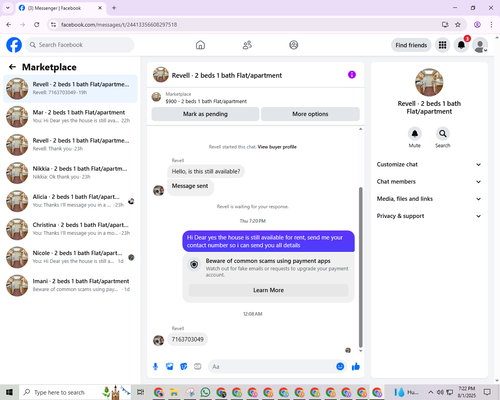Bookmark this page with the star icon

tap(458, 25)
